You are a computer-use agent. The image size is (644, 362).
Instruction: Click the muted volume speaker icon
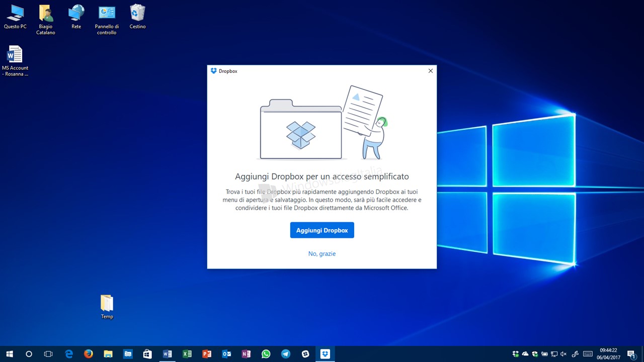click(563, 354)
